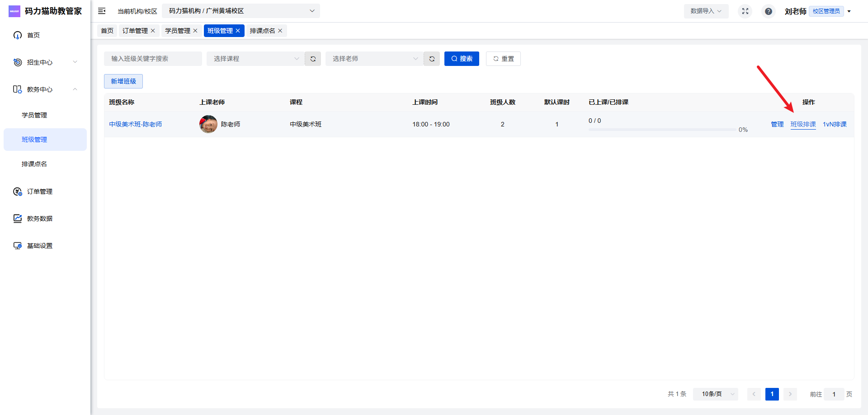The image size is (868, 415).
Task: Click the 班级排课 link
Action: click(803, 124)
